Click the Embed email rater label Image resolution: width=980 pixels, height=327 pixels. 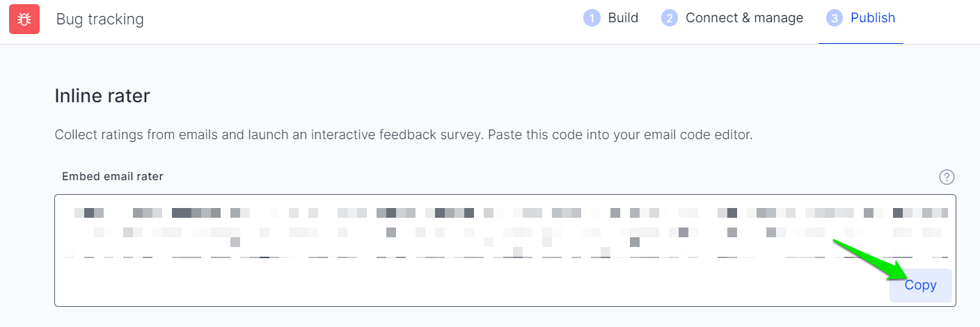click(x=113, y=177)
